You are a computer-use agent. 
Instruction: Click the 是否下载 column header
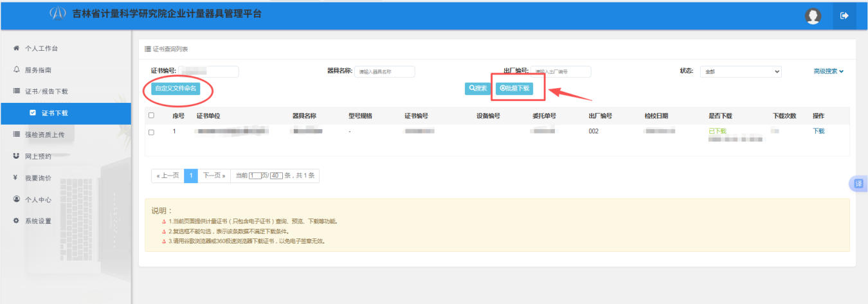[x=720, y=116]
